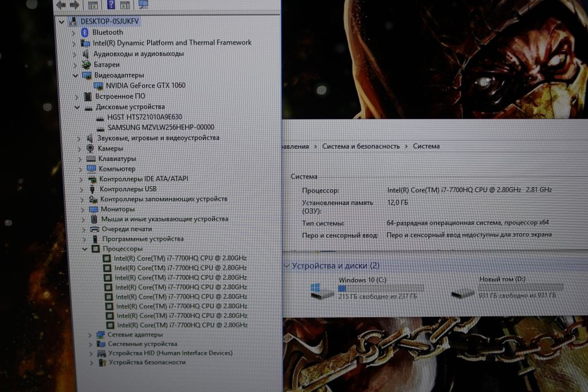Expand the Клавиатуры category

pos(80,159)
